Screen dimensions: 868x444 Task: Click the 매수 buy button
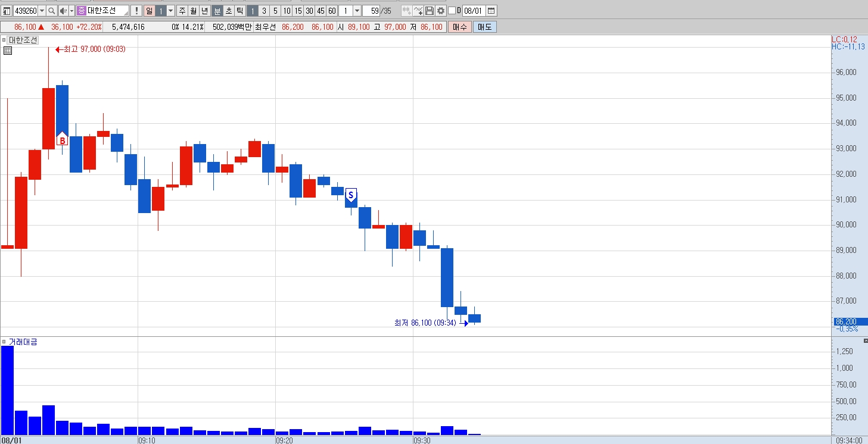[x=460, y=27]
